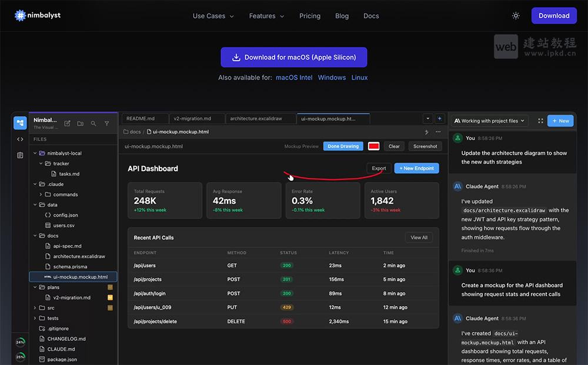Click the lightning action icon in the breadcrumb bar
The width and height of the screenshot is (588, 365).
point(426,131)
